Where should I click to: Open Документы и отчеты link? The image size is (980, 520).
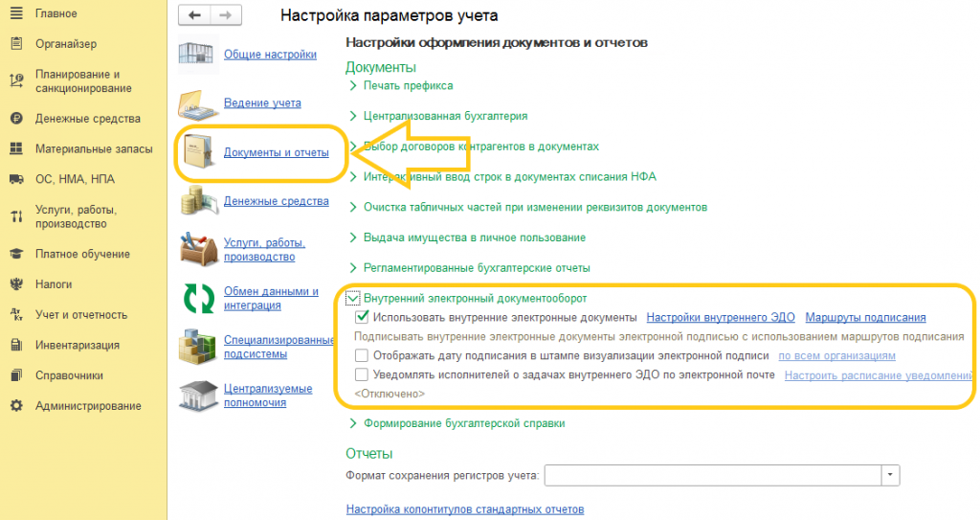pos(277,152)
